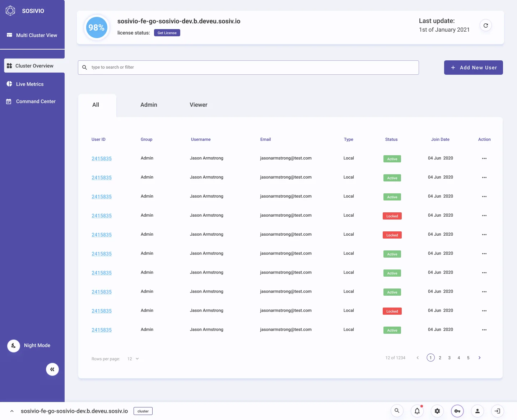This screenshot has height=420, width=517.
Task: Open notifications bell in bottom bar
Action: coord(417,411)
